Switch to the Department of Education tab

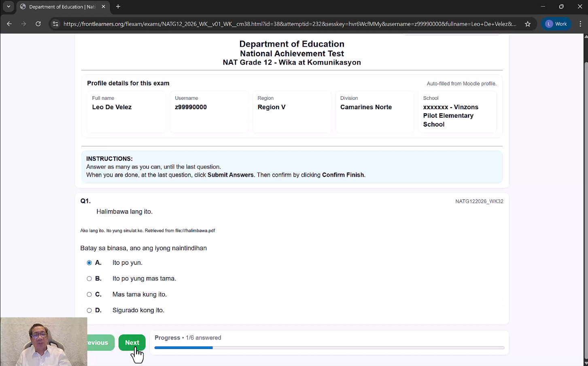tap(61, 6)
